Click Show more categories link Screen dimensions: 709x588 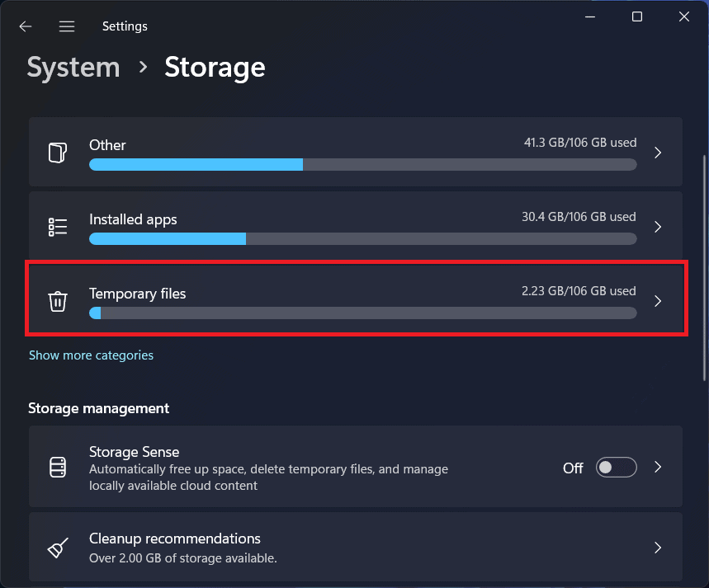[x=91, y=355]
